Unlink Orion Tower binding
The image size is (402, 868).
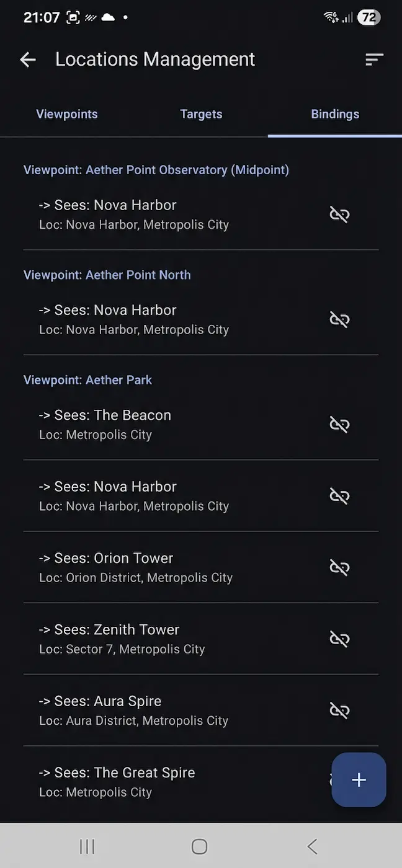tap(339, 567)
